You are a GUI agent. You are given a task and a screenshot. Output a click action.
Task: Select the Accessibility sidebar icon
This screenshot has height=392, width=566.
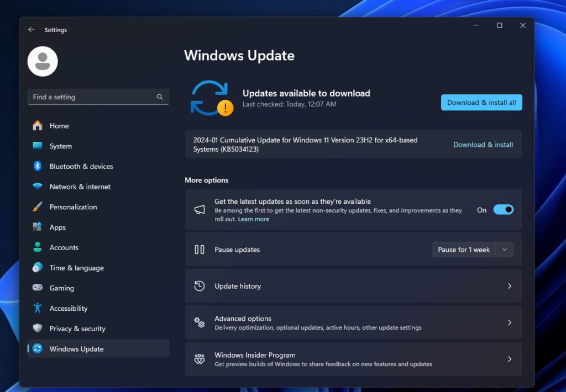pyautogui.click(x=38, y=308)
